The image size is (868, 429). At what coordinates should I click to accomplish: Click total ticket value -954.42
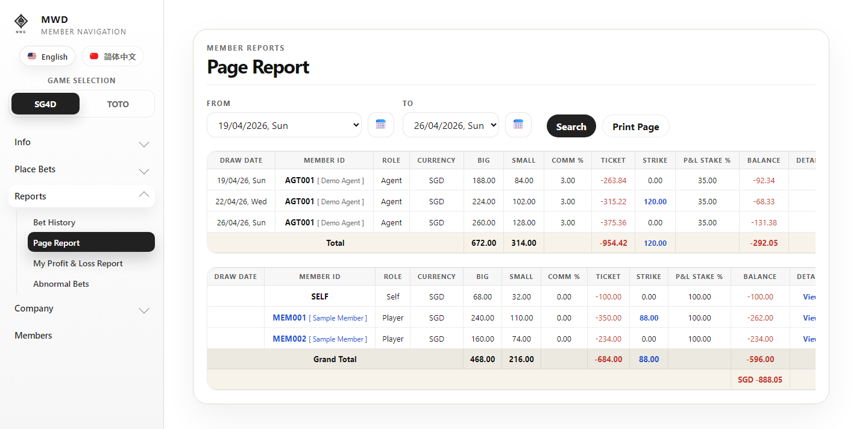[x=613, y=243]
